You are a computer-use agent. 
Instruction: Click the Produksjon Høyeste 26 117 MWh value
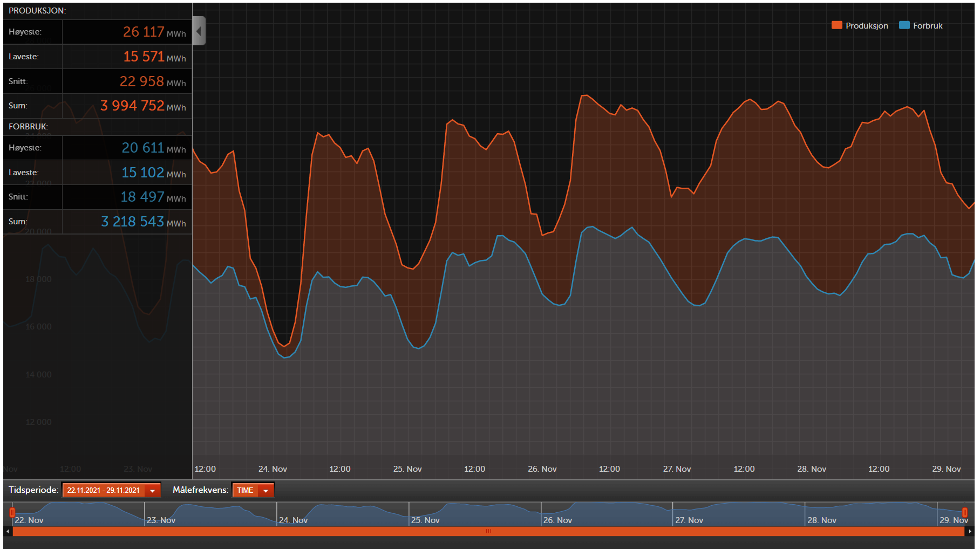click(x=154, y=32)
